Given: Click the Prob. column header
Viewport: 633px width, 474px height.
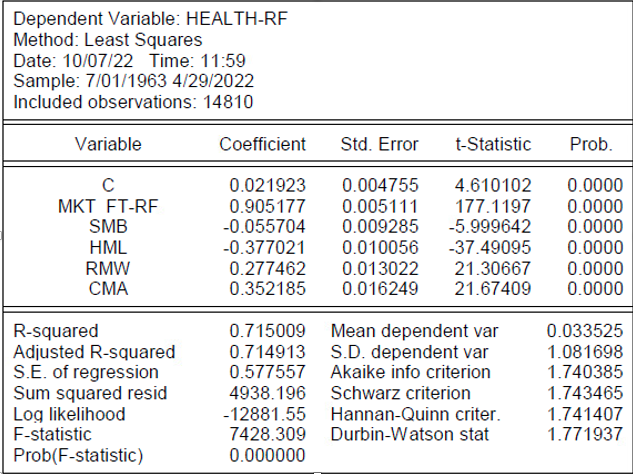Looking at the screenshot, I should point(591,144).
